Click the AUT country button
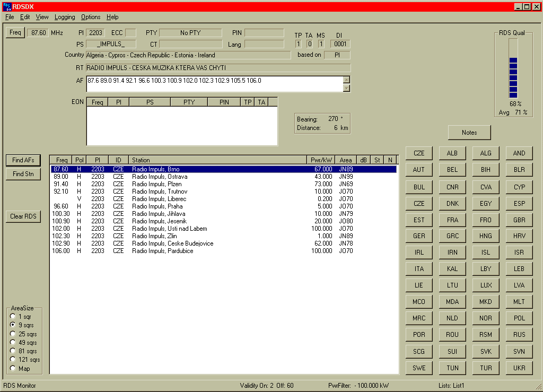The width and height of the screenshot is (543, 392). click(419, 170)
